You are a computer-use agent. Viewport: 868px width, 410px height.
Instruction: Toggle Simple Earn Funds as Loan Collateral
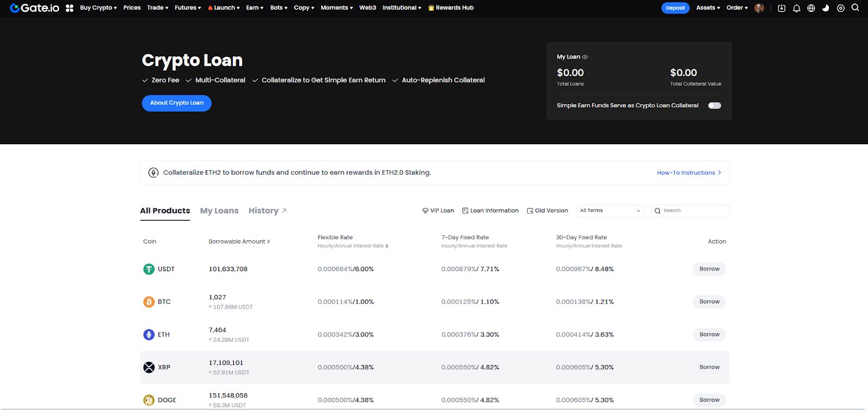tap(714, 106)
